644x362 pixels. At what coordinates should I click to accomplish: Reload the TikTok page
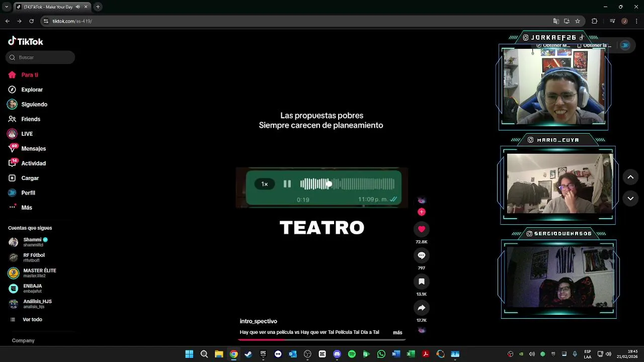[x=31, y=21]
